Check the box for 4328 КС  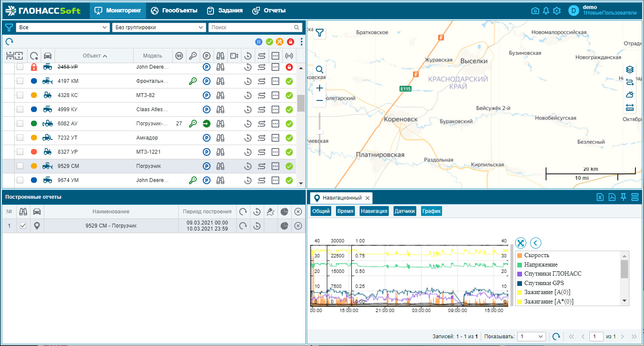coord(20,95)
